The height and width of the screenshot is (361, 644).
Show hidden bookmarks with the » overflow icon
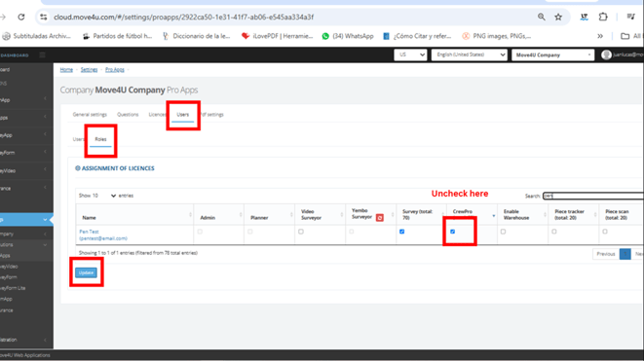tap(600, 36)
